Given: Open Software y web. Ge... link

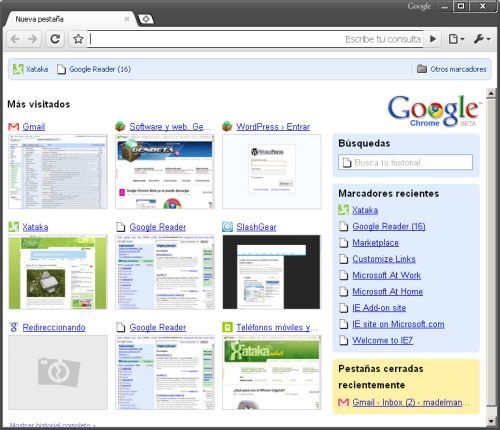Looking at the screenshot, I should tap(170, 127).
